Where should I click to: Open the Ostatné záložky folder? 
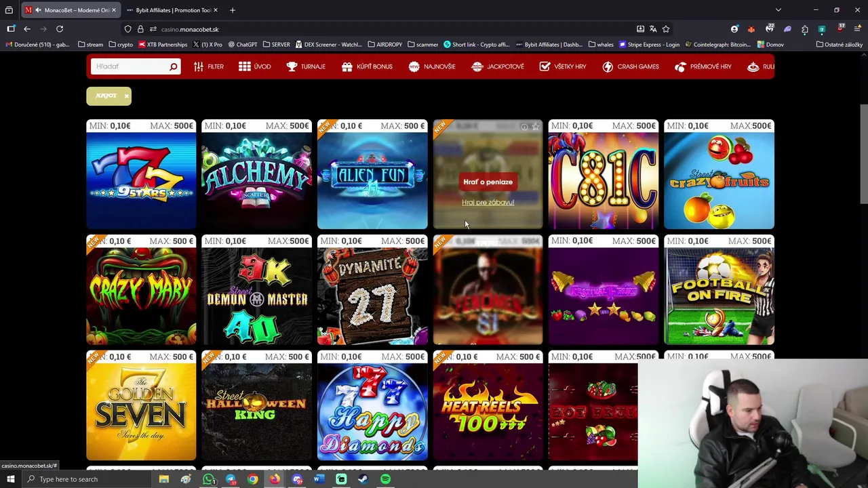[839, 45]
